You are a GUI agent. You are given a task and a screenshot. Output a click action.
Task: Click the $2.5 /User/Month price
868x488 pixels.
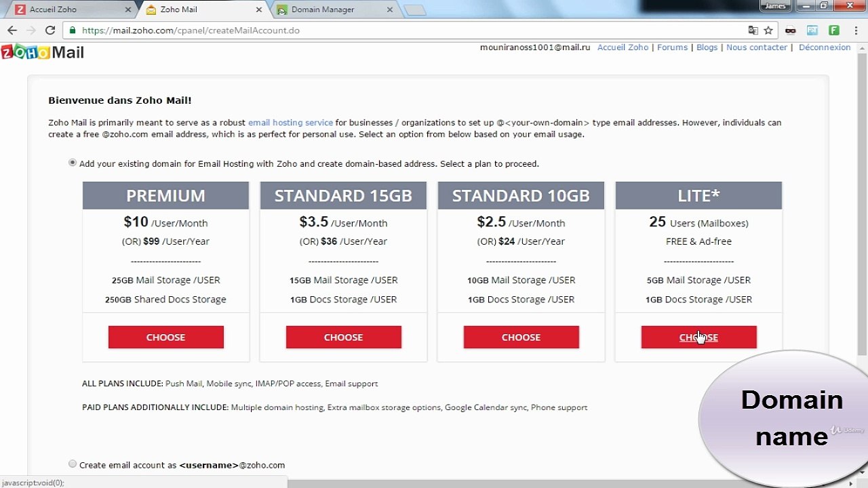point(521,222)
